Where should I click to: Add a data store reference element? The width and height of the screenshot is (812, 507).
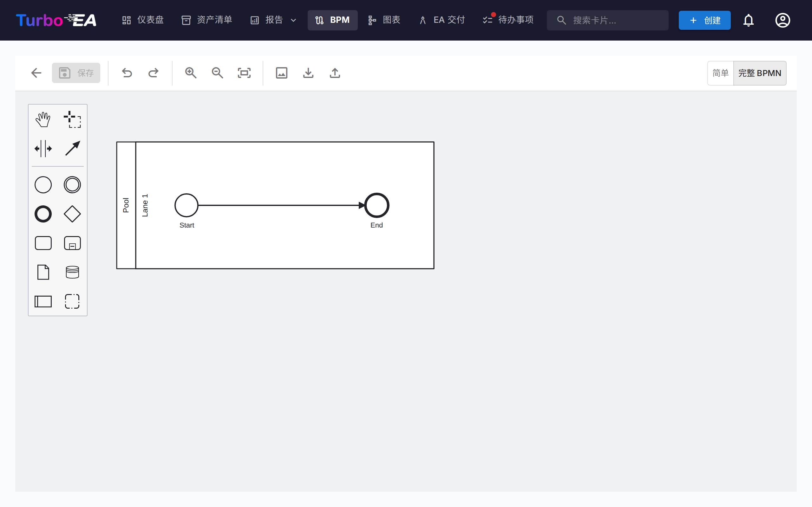pyautogui.click(x=72, y=272)
